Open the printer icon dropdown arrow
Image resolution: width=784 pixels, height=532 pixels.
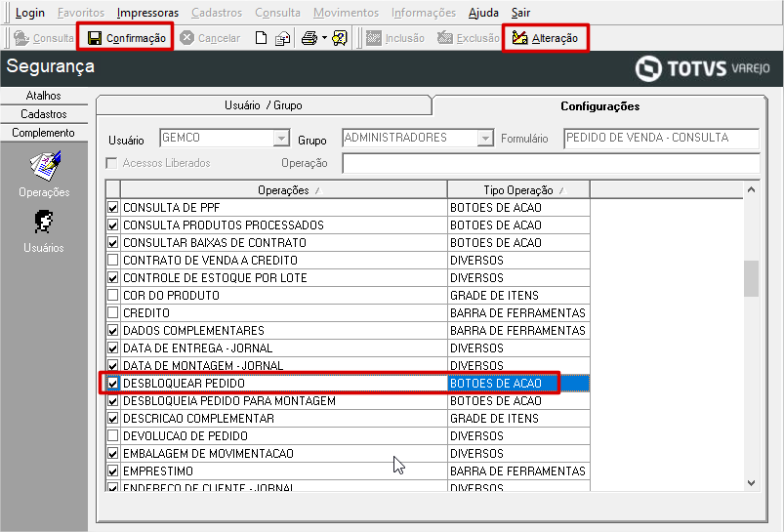pos(324,38)
